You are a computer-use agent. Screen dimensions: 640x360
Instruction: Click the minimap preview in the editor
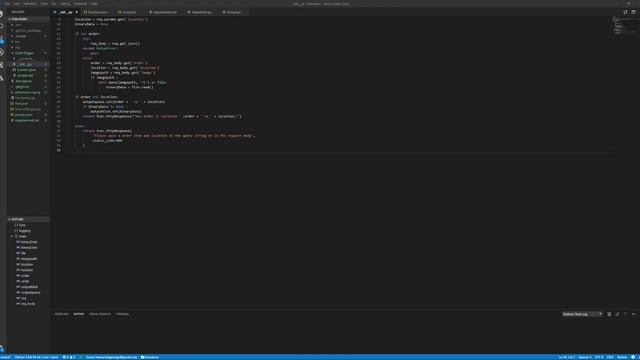pos(624,25)
